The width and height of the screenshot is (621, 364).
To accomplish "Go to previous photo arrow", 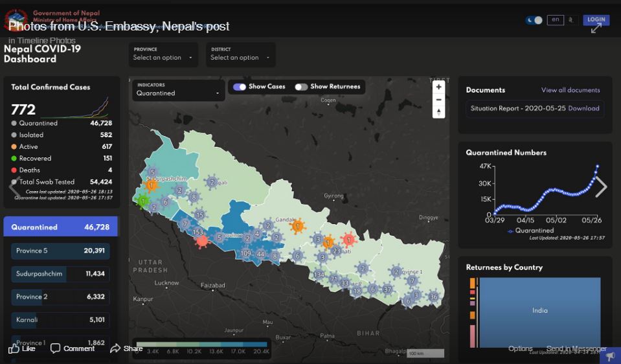I will click(15, 187).
